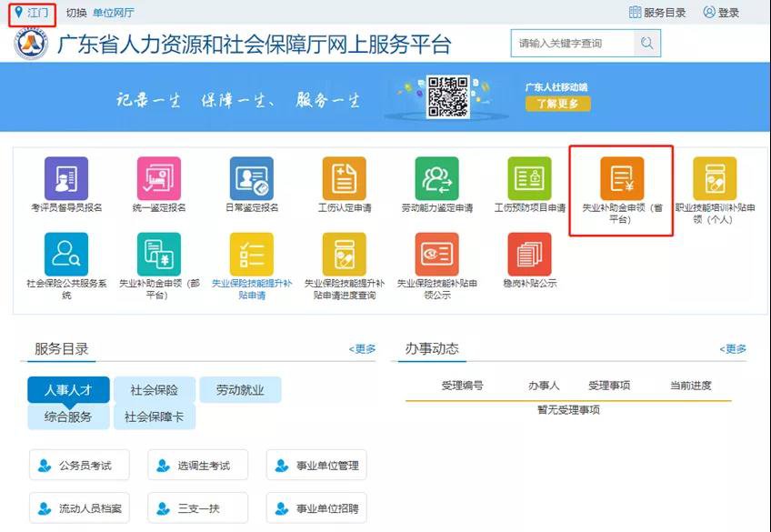The image size is (771, 532).
Task: Select 劳动能力鉴定申请 icon
Action: pos(437,179)
